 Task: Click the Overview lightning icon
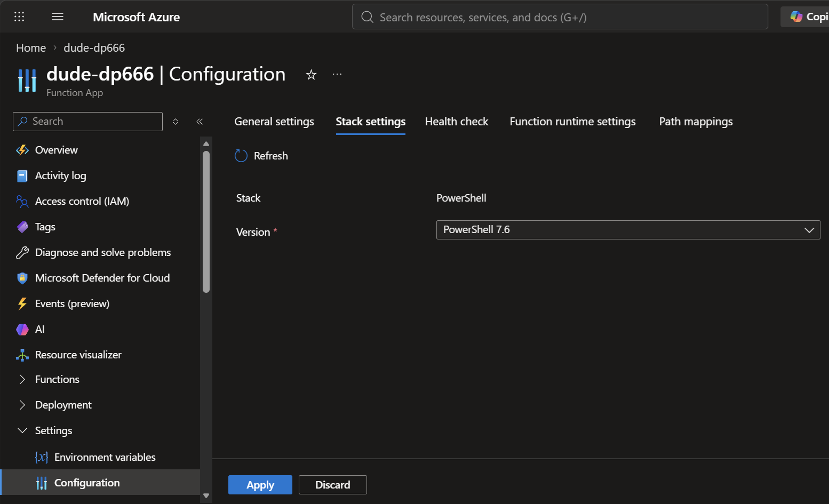coord(22,150)
